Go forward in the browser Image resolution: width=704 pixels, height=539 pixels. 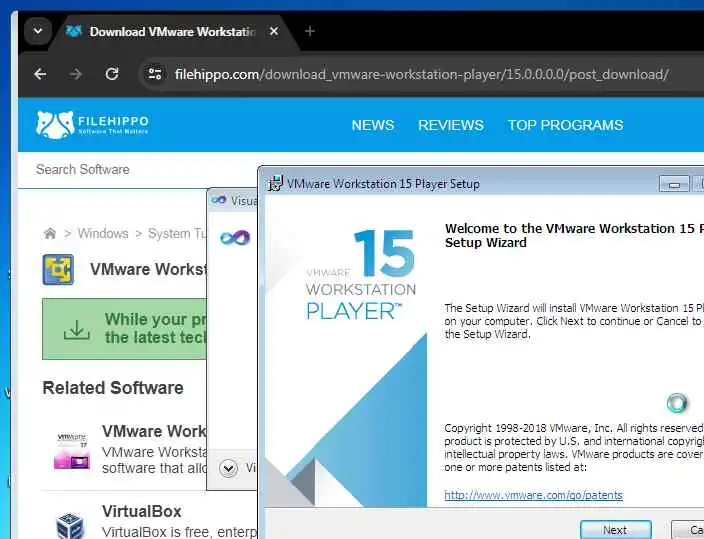(x=76, y=74)
